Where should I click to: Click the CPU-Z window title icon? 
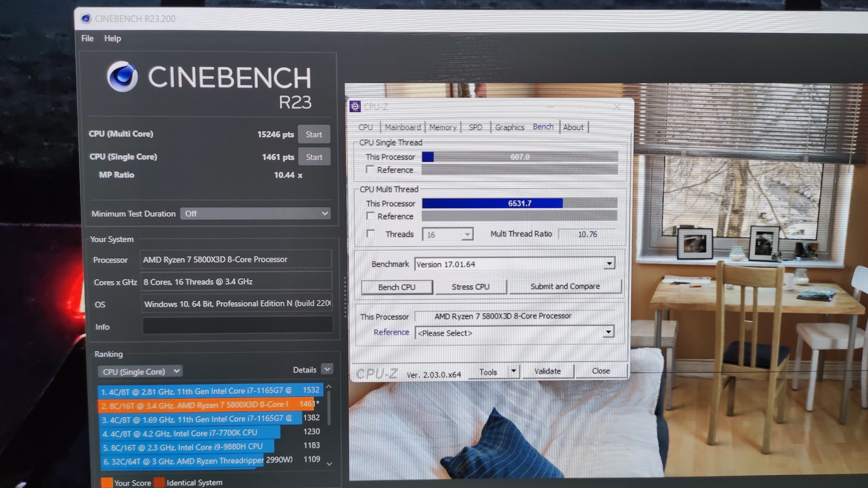[x=355, y=106]
